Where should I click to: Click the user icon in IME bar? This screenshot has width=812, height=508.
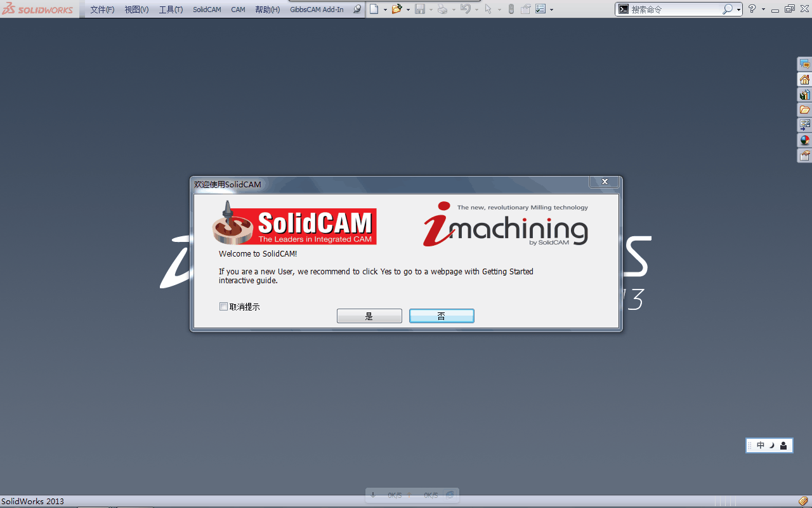pos(783,445)
